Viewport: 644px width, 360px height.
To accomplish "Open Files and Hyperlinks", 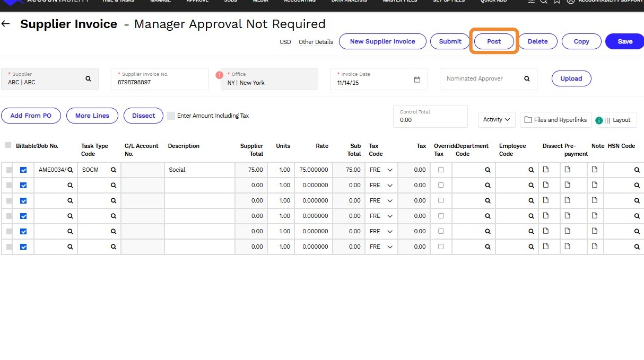I will coord(556,120).
